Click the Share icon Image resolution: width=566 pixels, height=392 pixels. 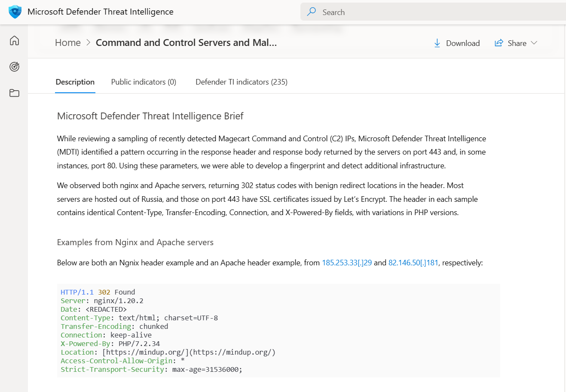pyautogui.click(x=499, y=43)
